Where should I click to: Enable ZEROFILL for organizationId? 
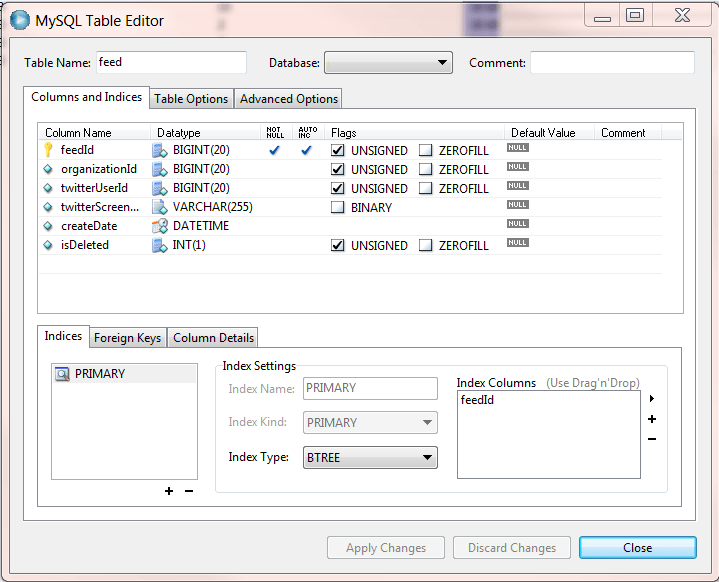point(426,169)
